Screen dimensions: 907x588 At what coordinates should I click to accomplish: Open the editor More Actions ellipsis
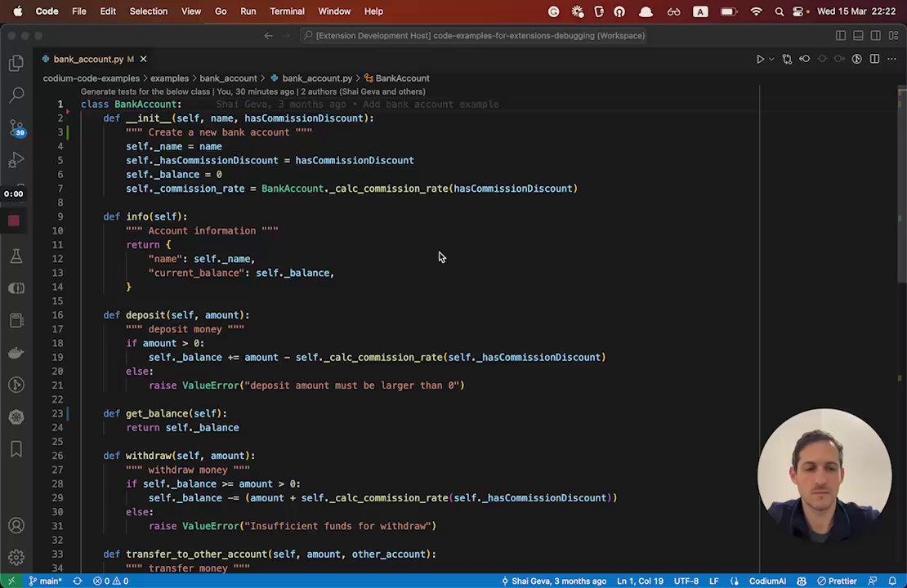click(892, 59)
